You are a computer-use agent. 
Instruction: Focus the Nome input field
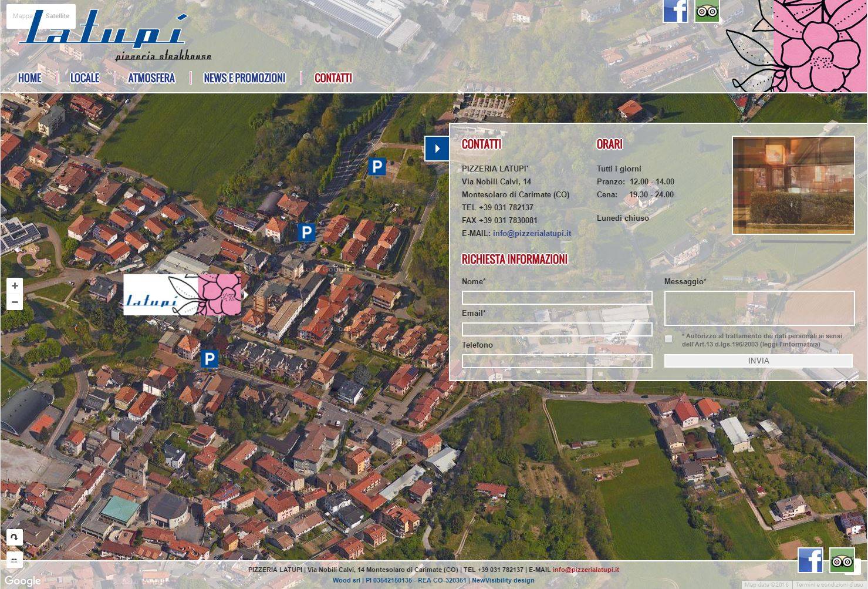557,298
